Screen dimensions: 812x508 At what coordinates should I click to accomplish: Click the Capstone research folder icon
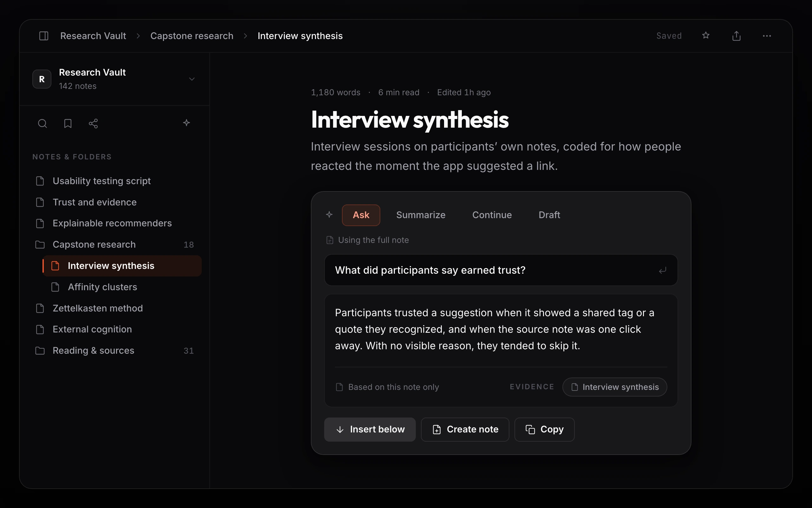click(40, 244)
